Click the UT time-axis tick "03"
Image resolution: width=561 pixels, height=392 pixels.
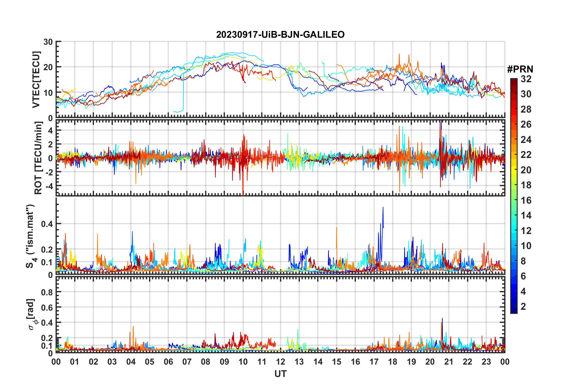[x=112, y=362]
